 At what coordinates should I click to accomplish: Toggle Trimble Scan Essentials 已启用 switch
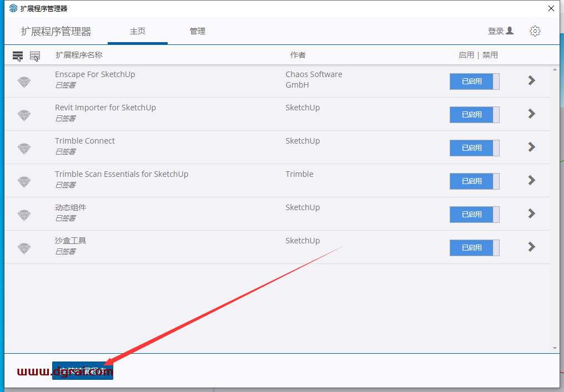[x=475, y=181]
